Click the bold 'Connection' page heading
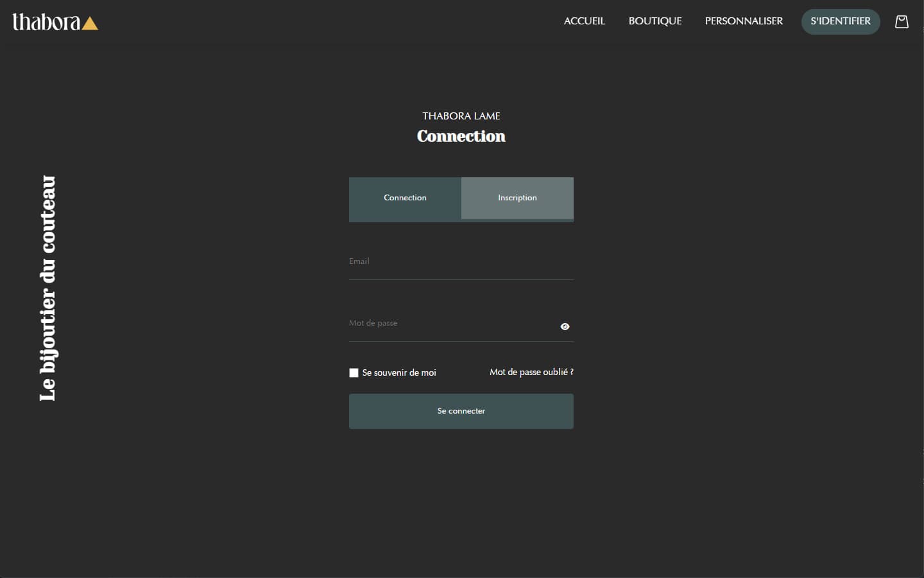 click(x=461, y=136)
